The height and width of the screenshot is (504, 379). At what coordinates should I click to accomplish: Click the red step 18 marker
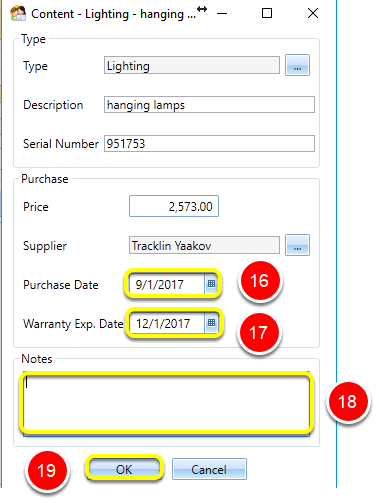pos(348,401)
